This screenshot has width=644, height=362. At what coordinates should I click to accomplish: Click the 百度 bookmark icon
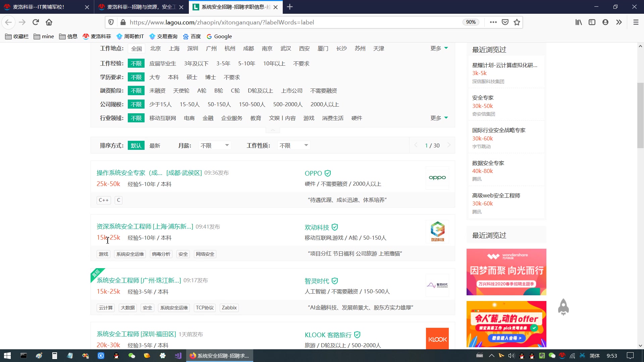(186, 36)
